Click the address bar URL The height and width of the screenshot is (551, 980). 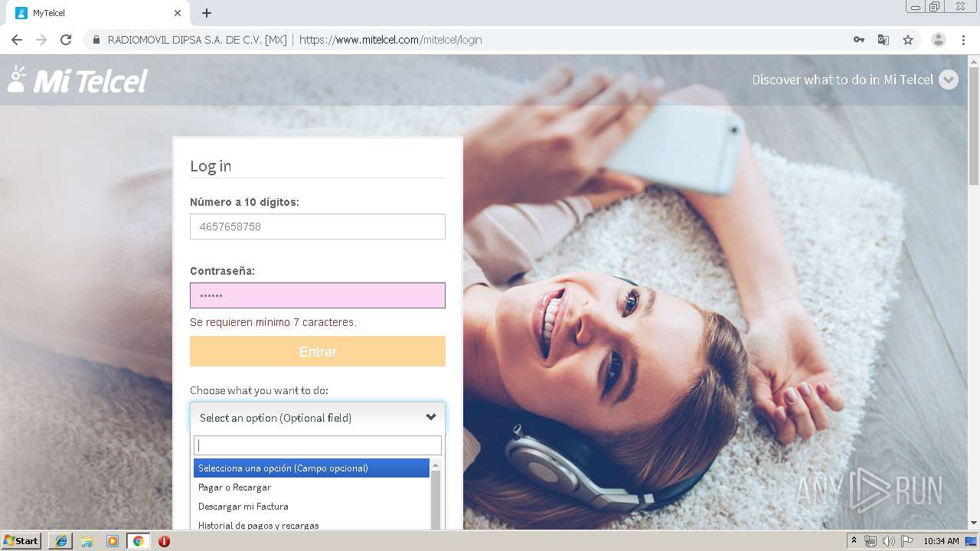(390, 40)
